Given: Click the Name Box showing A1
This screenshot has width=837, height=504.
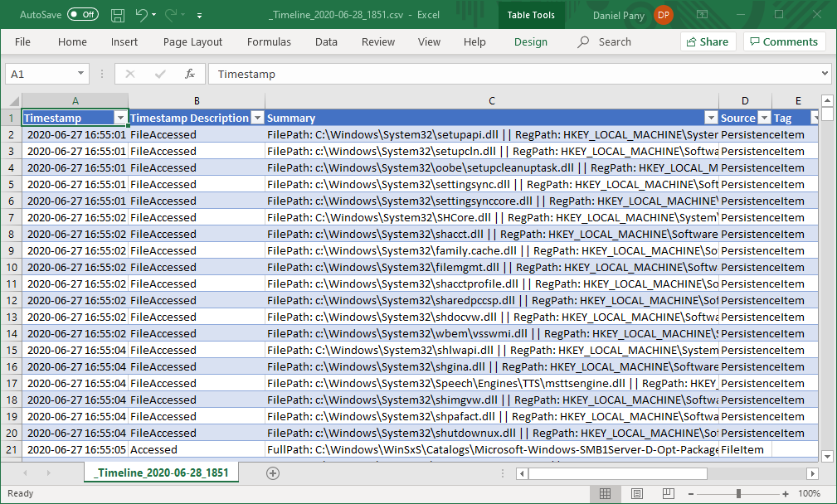Looking at the screenshot, I should coord(41,74).
